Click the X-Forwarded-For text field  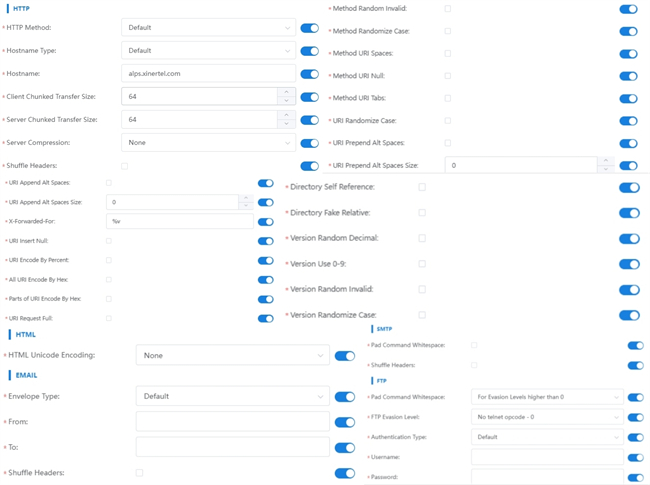(180, 222)
